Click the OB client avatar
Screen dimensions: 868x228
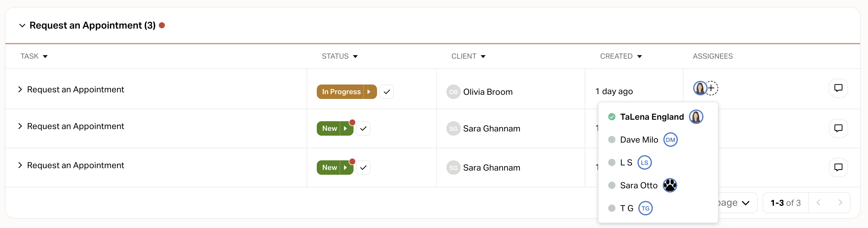[x=453, y=92]
